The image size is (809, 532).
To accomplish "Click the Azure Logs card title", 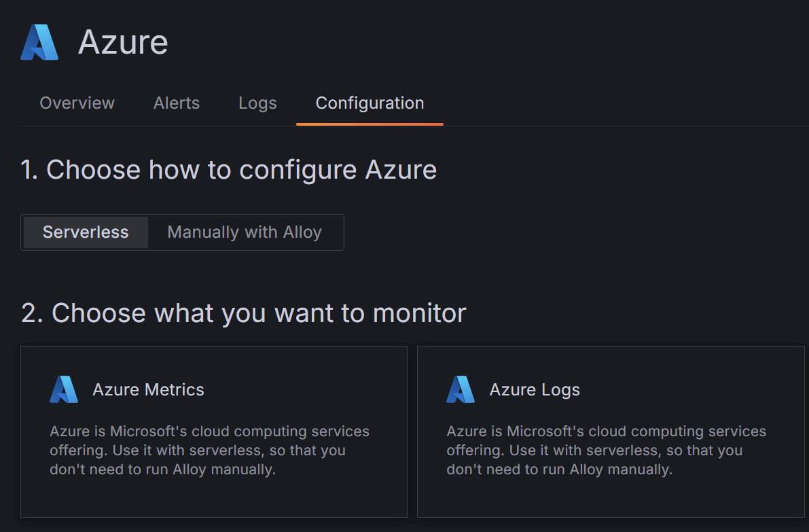I will point(535,389).
